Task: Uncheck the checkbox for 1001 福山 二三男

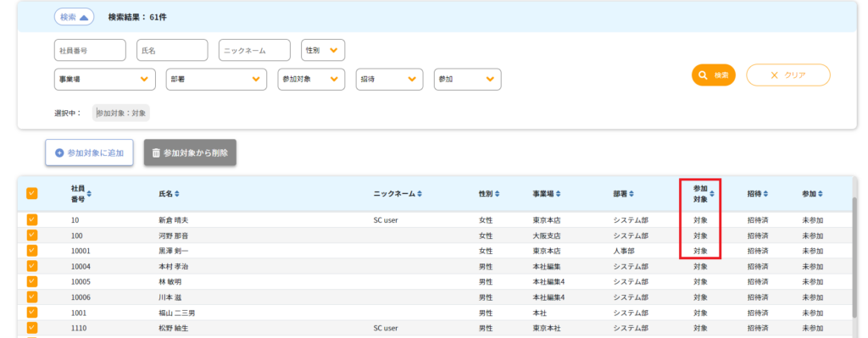Action: click(32, 313)
